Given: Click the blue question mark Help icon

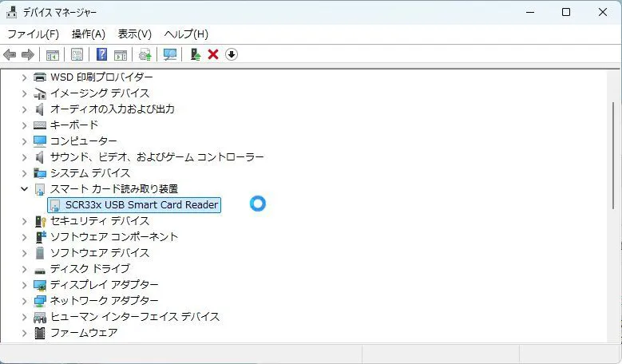Looking at the screenshot, I should [x=101, y=54].
